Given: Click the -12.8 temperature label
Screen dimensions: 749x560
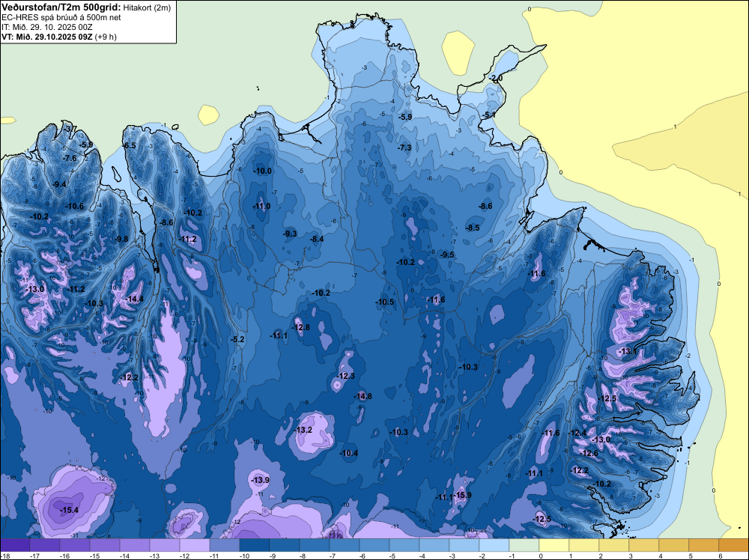Looking at the screenshot, I should pyautogui.click(x=301, y=327).
